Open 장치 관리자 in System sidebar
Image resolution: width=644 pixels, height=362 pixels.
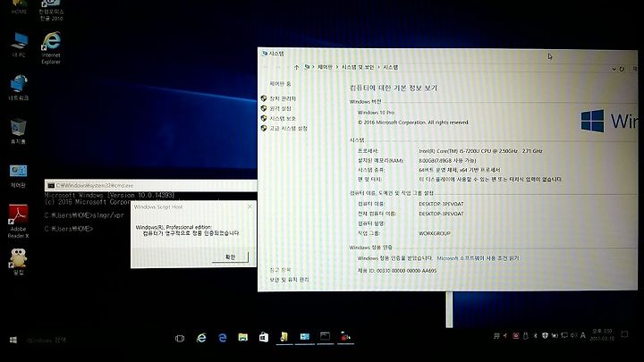283,98
